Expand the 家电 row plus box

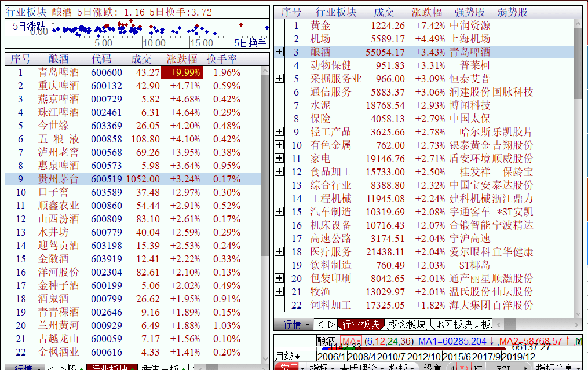point(279,158)
